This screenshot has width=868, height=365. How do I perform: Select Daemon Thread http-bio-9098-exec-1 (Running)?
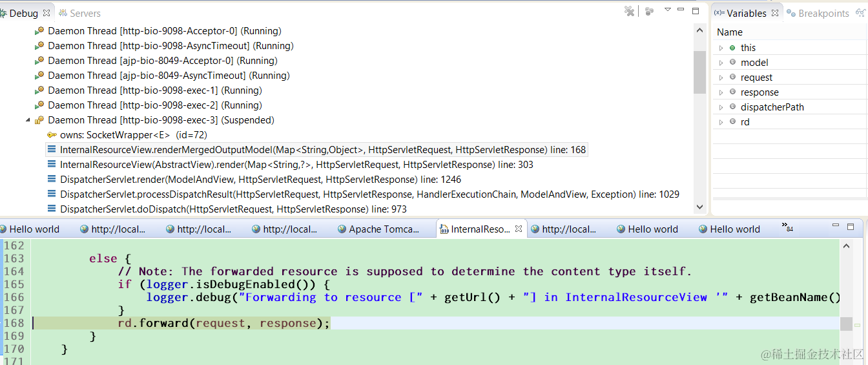tap(155, 90)
